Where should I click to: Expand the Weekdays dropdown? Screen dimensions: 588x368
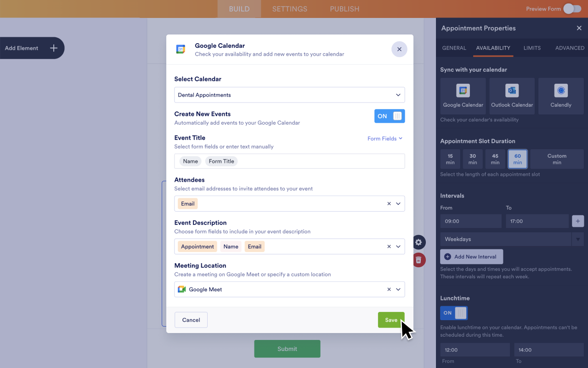[x=578, y=239]
